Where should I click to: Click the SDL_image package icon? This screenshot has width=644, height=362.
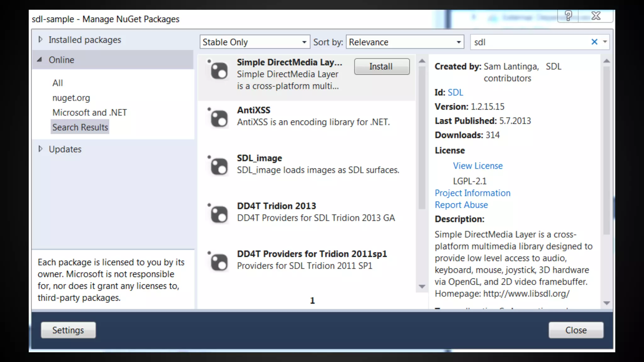point(218,166)
